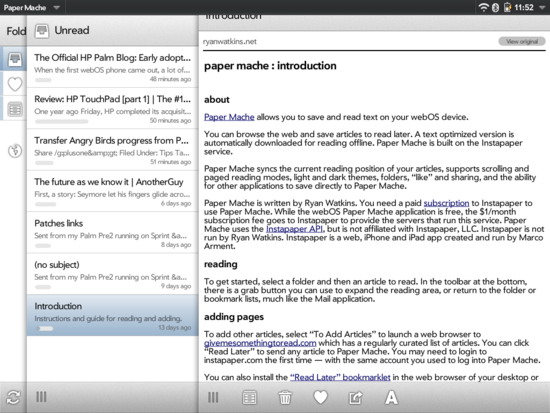Click the 'reading' section heading
This screenshot has height=413, width=550.
click(221, 264)
